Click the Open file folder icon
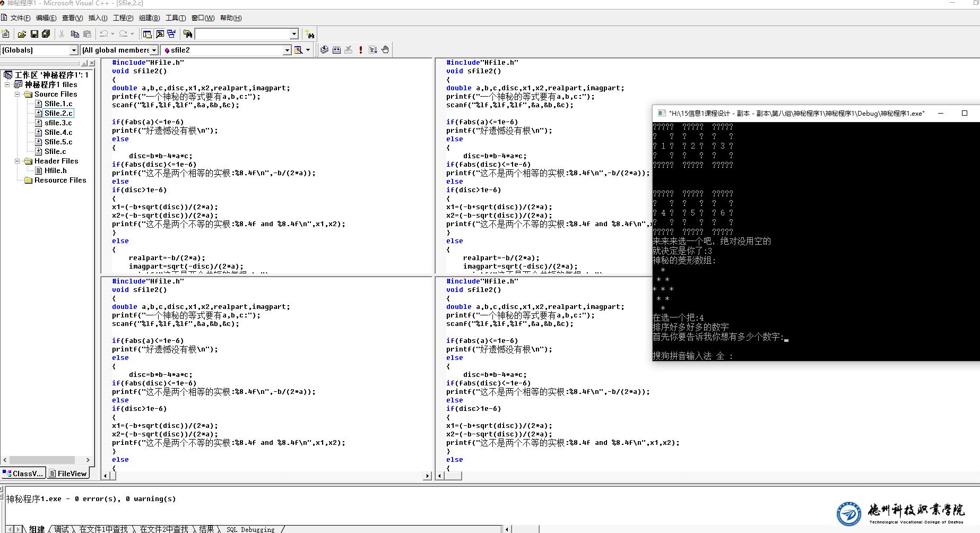The image size is (980, 533). [22, 34]
